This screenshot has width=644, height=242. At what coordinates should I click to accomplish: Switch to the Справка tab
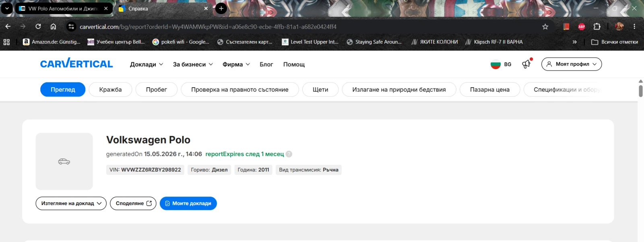[161, 8]
